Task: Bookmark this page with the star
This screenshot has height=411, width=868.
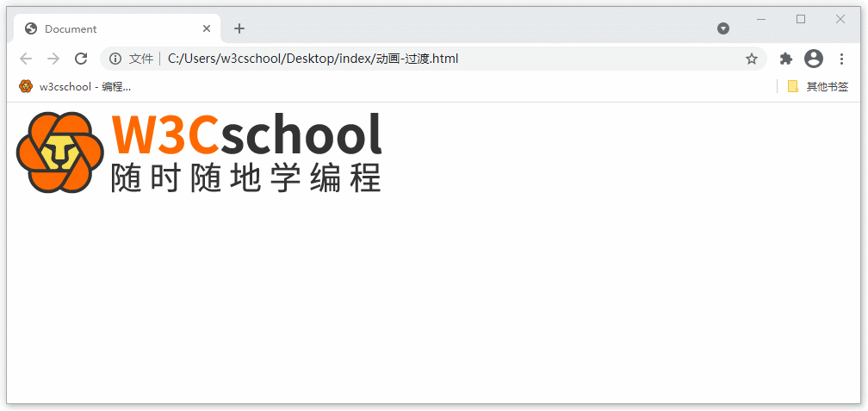Action: [751, 59]
